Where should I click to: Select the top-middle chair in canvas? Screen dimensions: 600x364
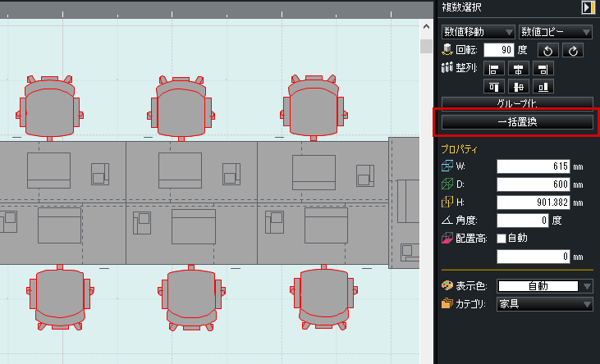click(x=181, y=108)
